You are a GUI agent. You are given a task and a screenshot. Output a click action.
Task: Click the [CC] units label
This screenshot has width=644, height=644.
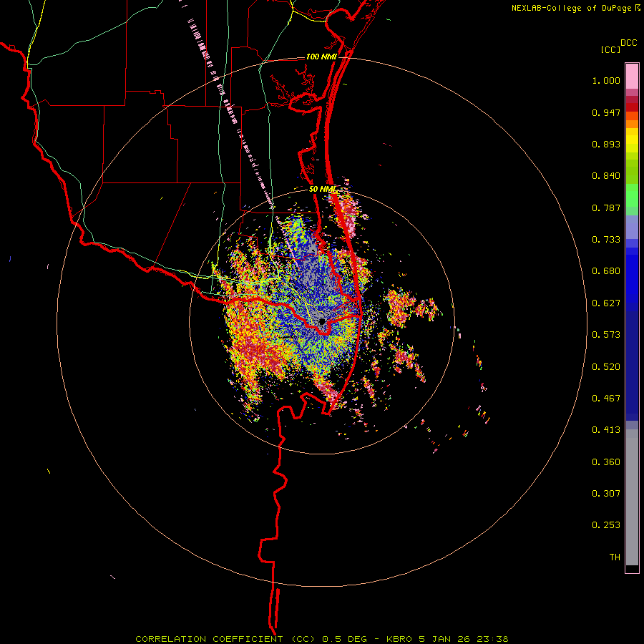pos(610,49)
